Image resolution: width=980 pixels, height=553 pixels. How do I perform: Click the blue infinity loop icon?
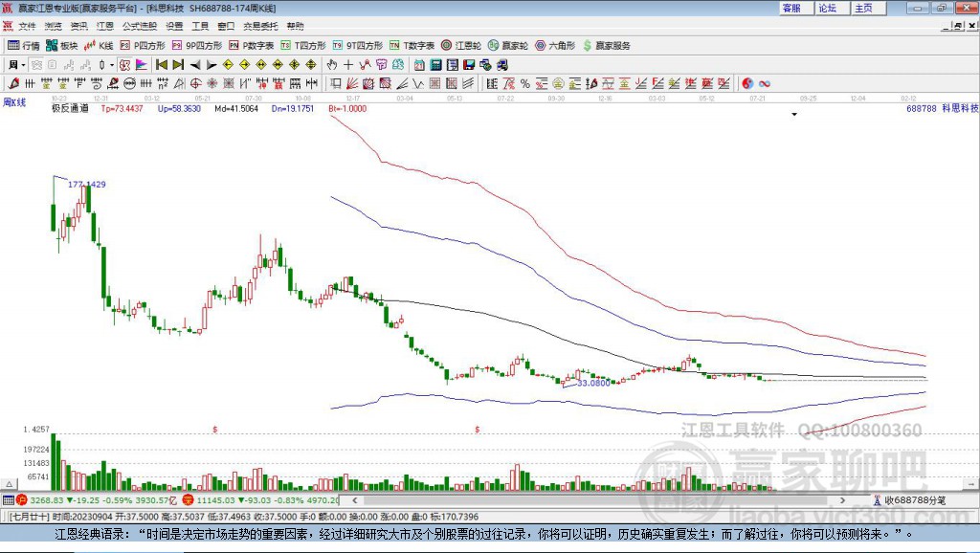pos(765,84)
